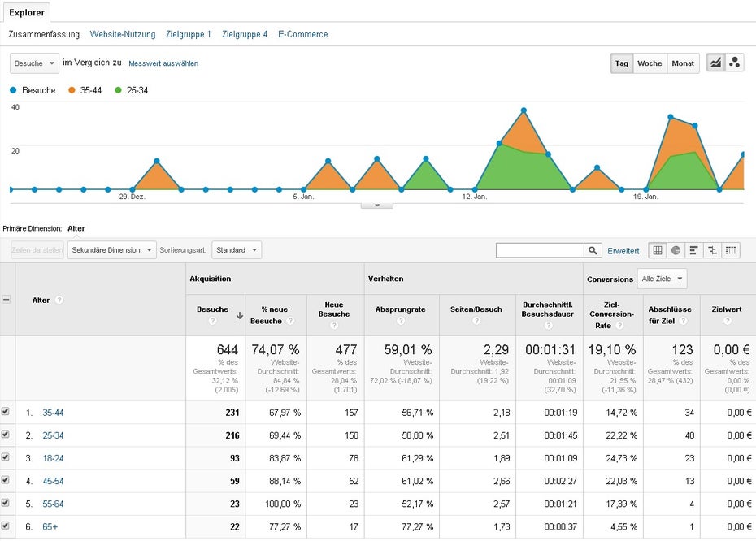Open the Sortierungsart Standard dropdown

pyautogui.click(x=237, y=250)
